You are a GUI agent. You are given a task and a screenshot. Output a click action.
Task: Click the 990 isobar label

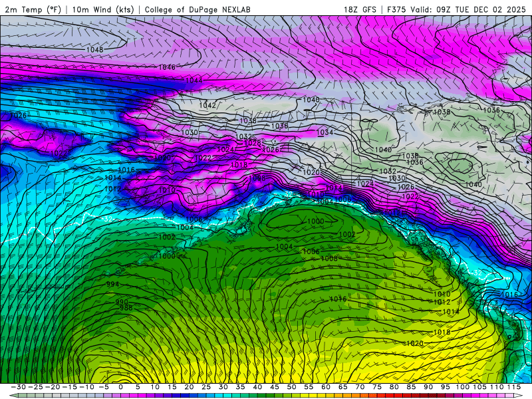(x=122, y=302)
